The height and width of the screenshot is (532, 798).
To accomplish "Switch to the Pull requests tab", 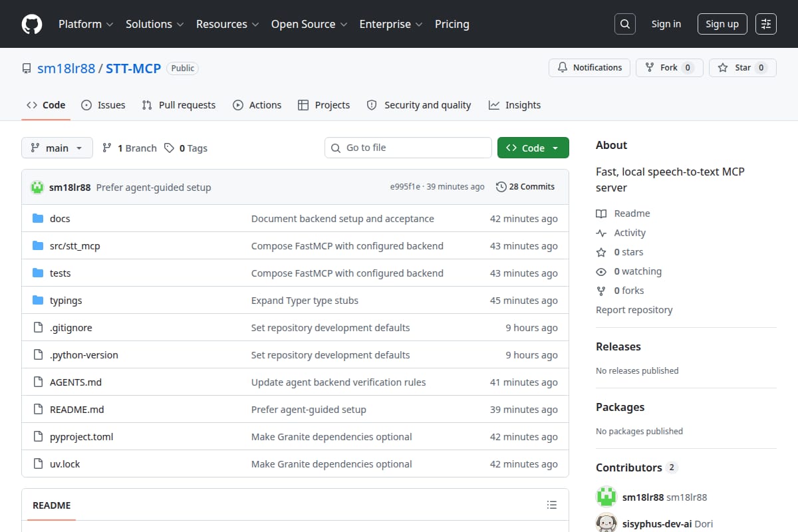I will tap(179, 105).
